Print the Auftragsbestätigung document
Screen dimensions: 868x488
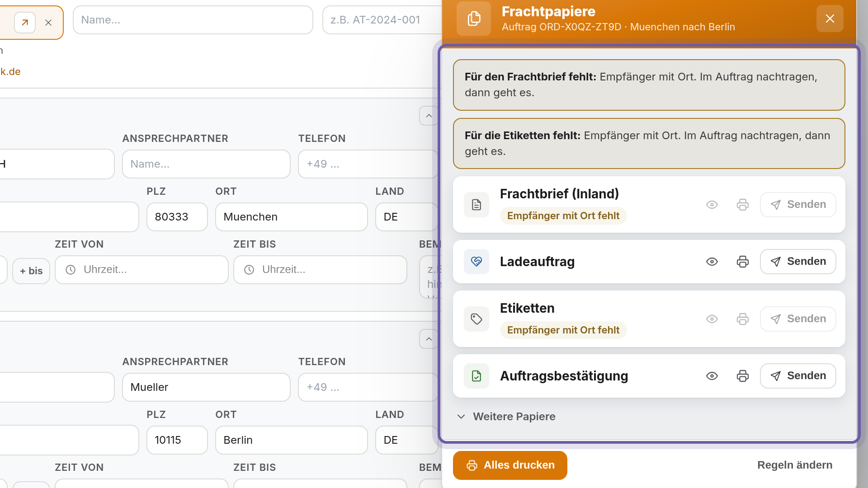click(743, 376)
